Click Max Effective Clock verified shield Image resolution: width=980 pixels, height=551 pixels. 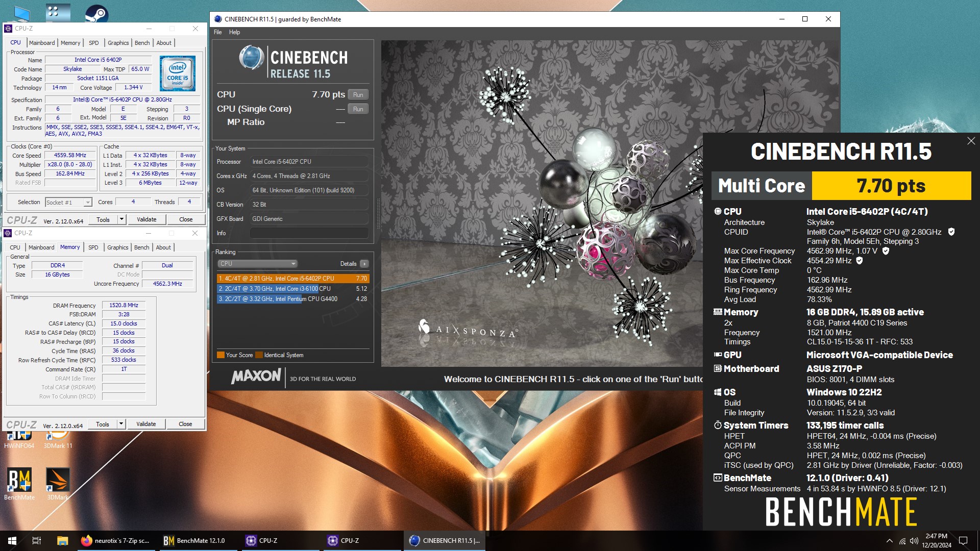coord(860,260)
